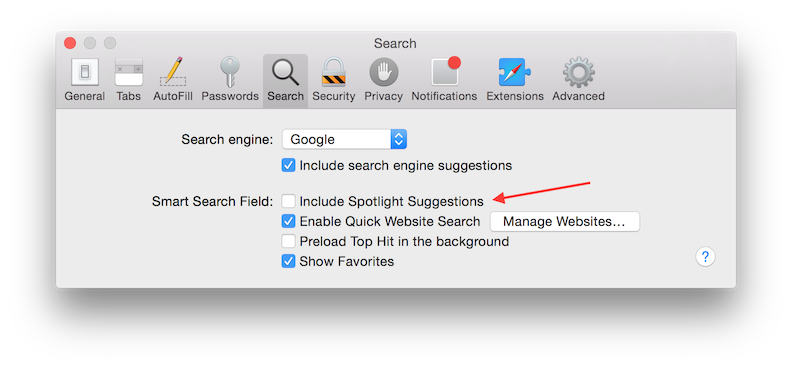This screenshot has width=792, height=368.
Task: Uncheck Include search engine suggestions
Action: pyautogui.click(x=288, y=165)
